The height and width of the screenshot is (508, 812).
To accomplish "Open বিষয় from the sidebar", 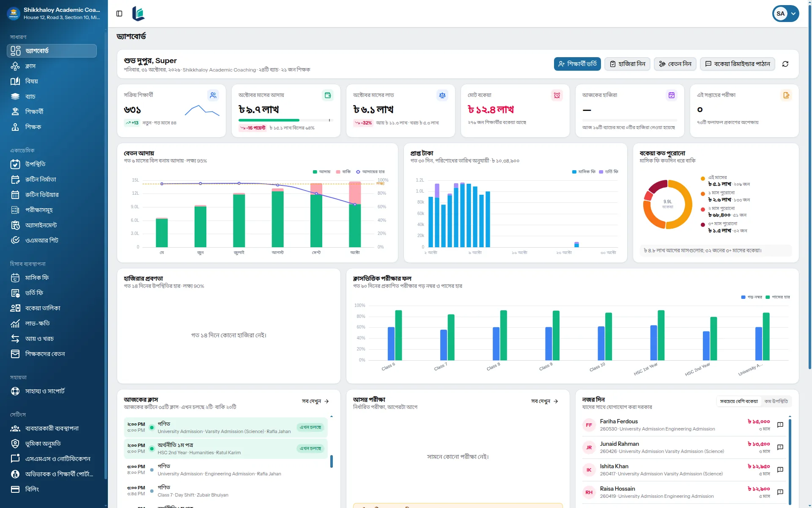I will click(52, 81).
